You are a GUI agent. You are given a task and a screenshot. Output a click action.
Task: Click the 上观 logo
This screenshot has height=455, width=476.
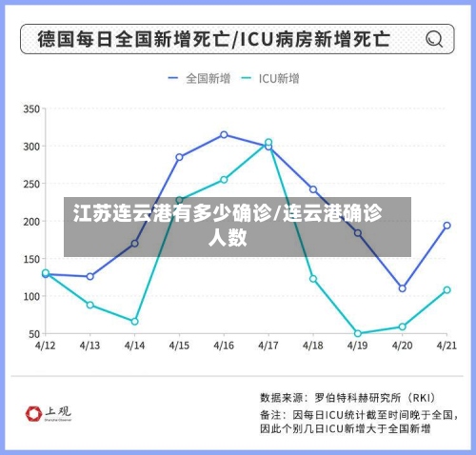coord(49,413)
